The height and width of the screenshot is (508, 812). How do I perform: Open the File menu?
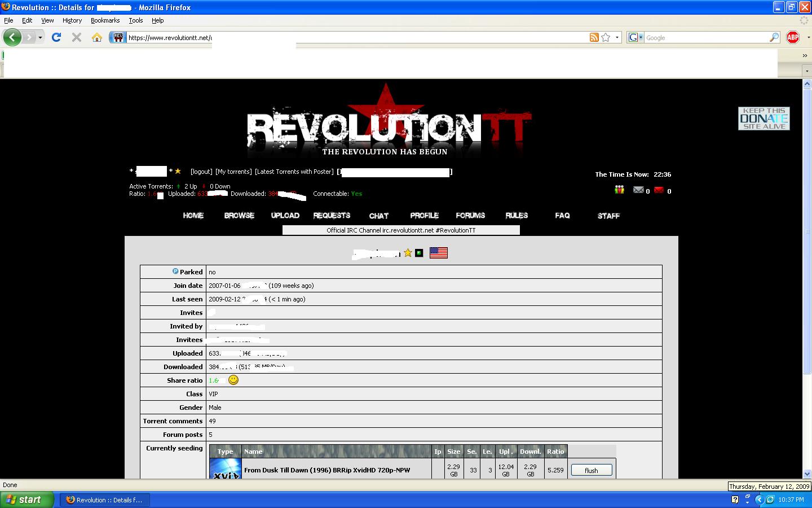coord(8,20)
